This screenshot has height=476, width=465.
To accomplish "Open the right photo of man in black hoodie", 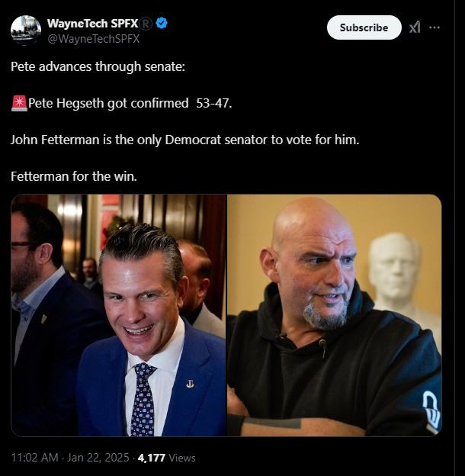I will click(x=334, y=314).
